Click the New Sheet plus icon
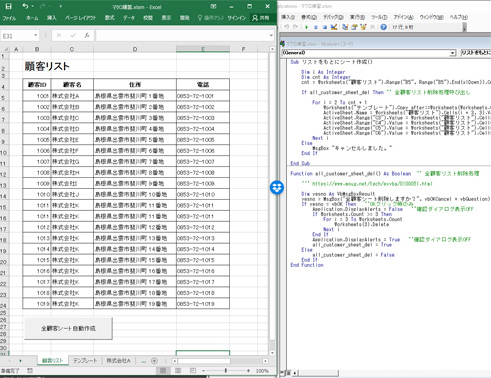 pyautogui.click(x=154, y=361)
